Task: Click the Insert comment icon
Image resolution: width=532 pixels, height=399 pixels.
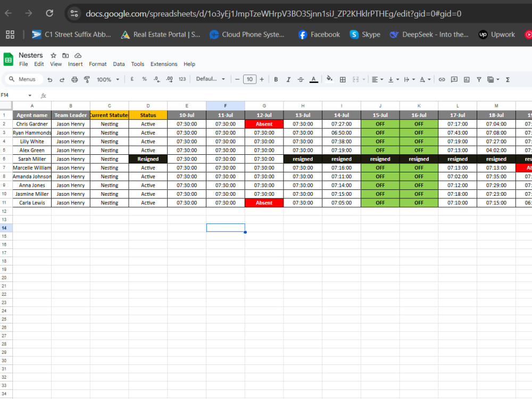Action: [454, 79]
